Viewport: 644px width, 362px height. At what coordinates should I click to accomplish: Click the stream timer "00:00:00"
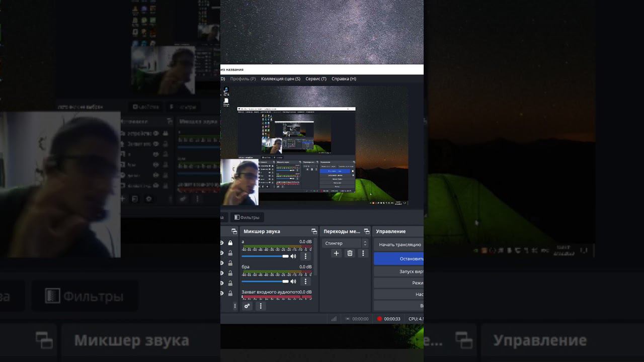tap(360, 319)
